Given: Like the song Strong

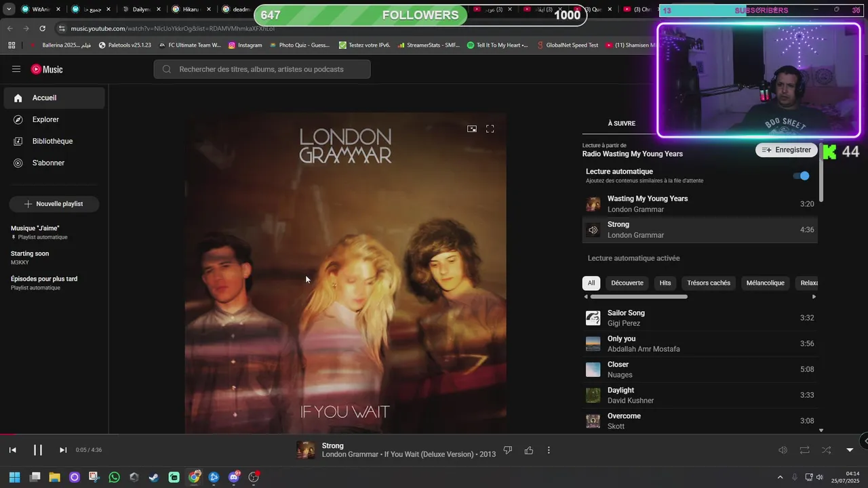Looking at the screenshot, I should pyautogui.click(x=529, y=450).
